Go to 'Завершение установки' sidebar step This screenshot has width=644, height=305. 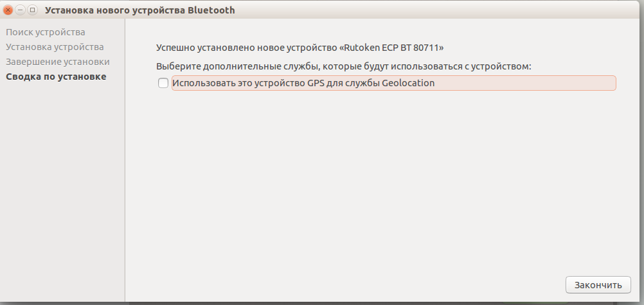click(x=57, y=62)
